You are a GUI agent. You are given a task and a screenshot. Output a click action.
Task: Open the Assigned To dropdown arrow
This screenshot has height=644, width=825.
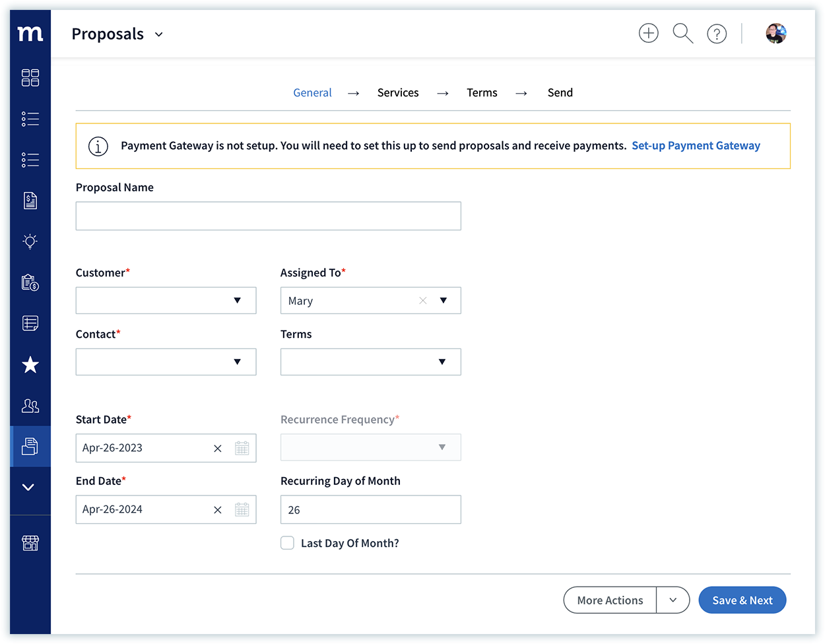444,300
